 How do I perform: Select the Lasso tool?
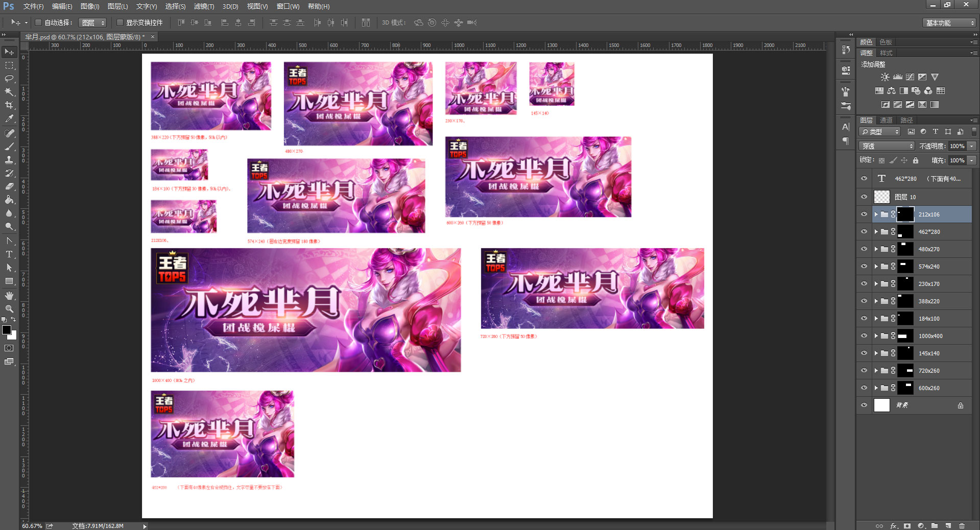[9, 79]
